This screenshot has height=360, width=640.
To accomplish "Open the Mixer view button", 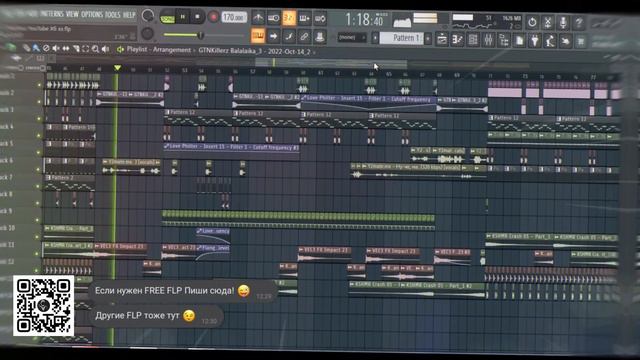I will point(488,40).
